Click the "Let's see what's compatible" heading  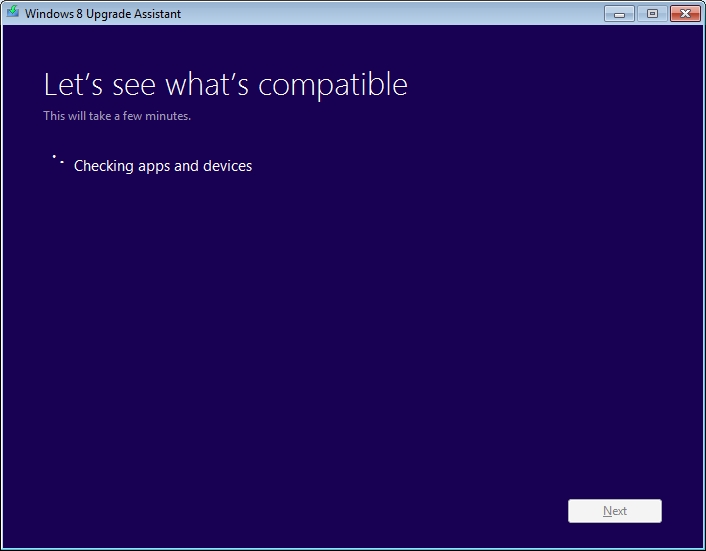coord(225,84)
